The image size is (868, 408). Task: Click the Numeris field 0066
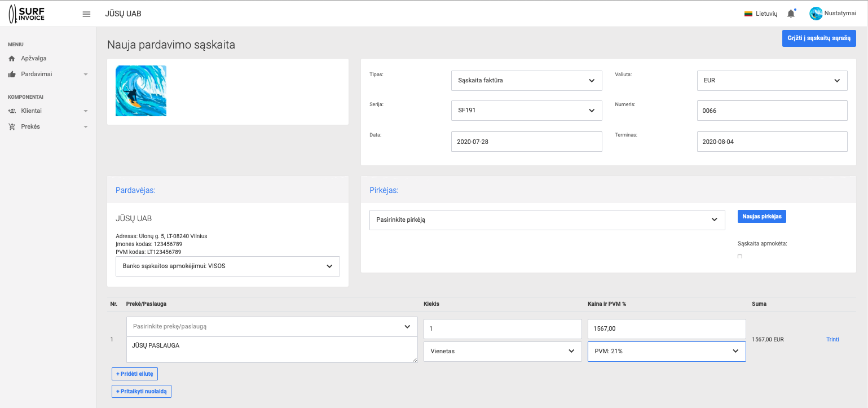point(772,111)
